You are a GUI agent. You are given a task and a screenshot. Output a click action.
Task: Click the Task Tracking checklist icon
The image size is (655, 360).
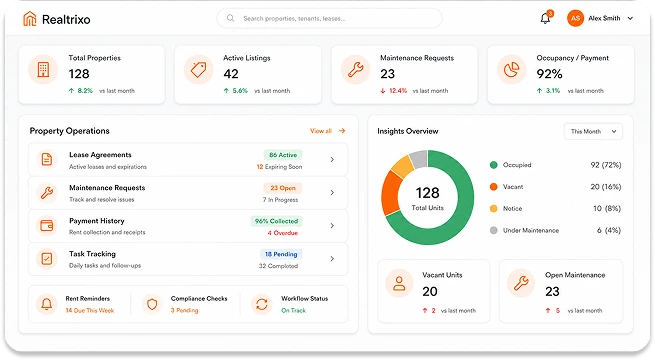click(x=47, y=259)
